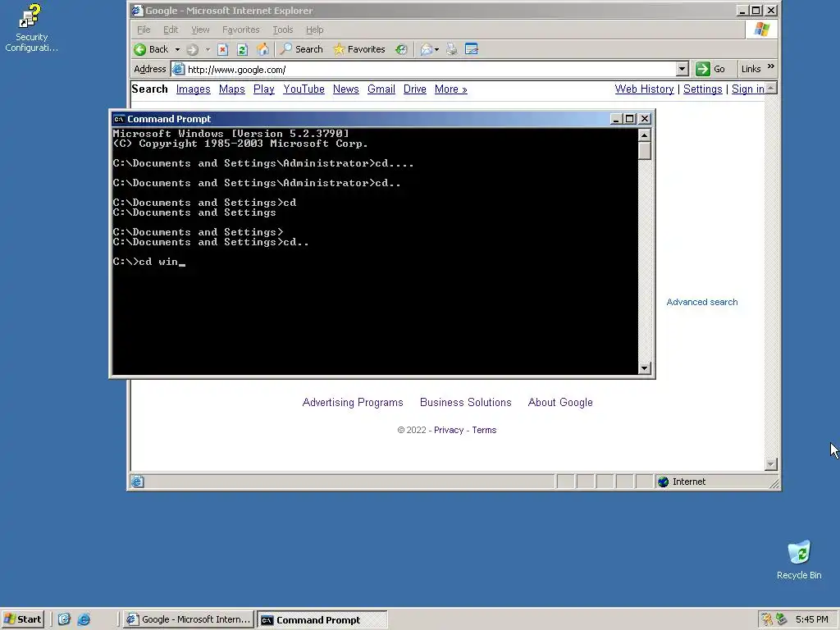Open the Tools menu
This screenshot has width=840, height=630.
click(282, 30)
